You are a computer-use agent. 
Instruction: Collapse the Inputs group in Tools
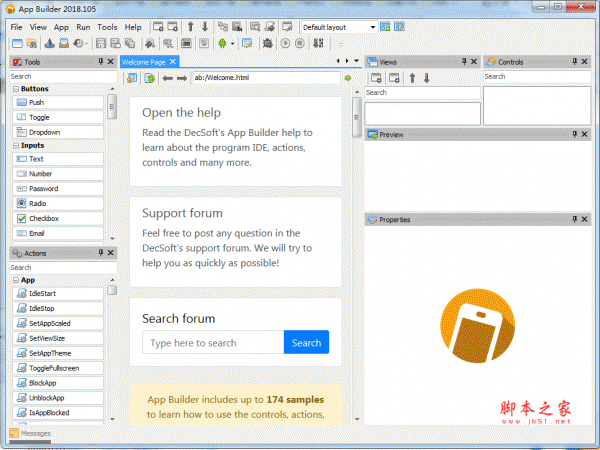pos(16,145)
